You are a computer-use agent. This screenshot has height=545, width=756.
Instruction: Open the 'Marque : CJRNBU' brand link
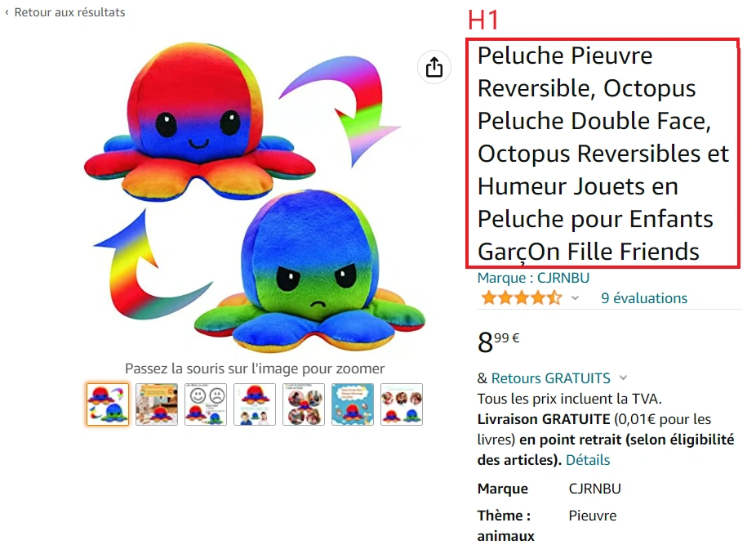[533, 278]
